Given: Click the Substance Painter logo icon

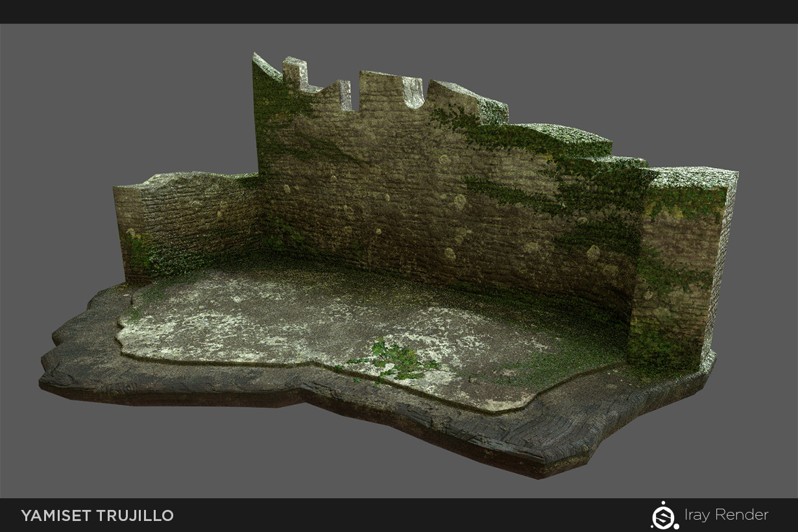Looking at the screenshot, I should 664,516.
